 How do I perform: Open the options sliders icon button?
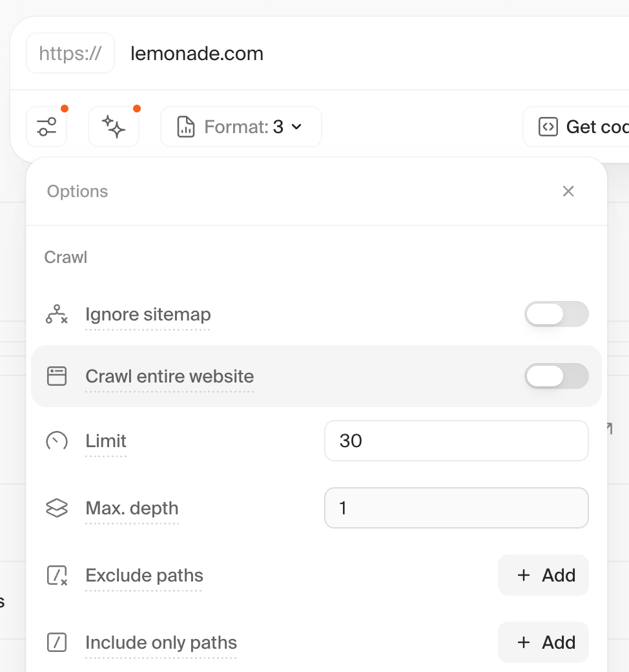tap(46, 127)
